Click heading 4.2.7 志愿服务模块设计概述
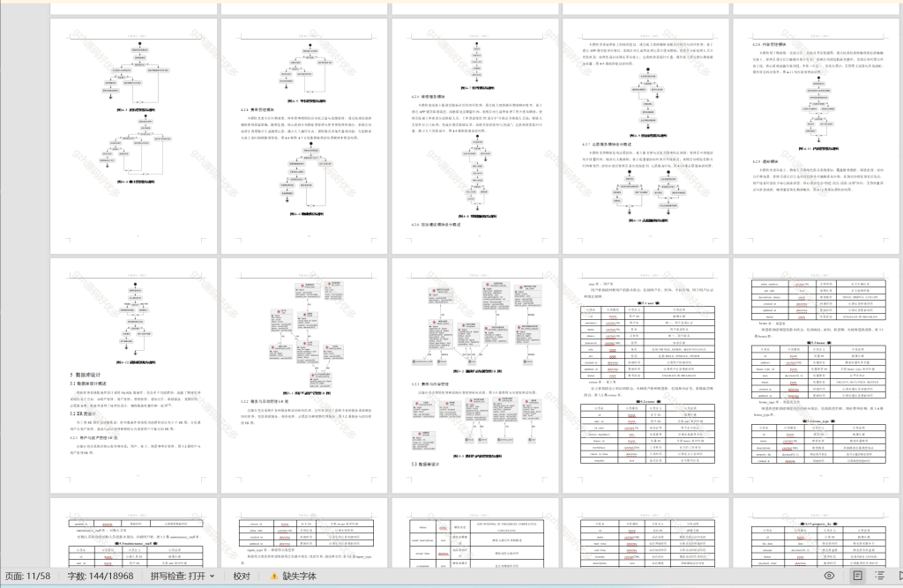 point(607,145)
